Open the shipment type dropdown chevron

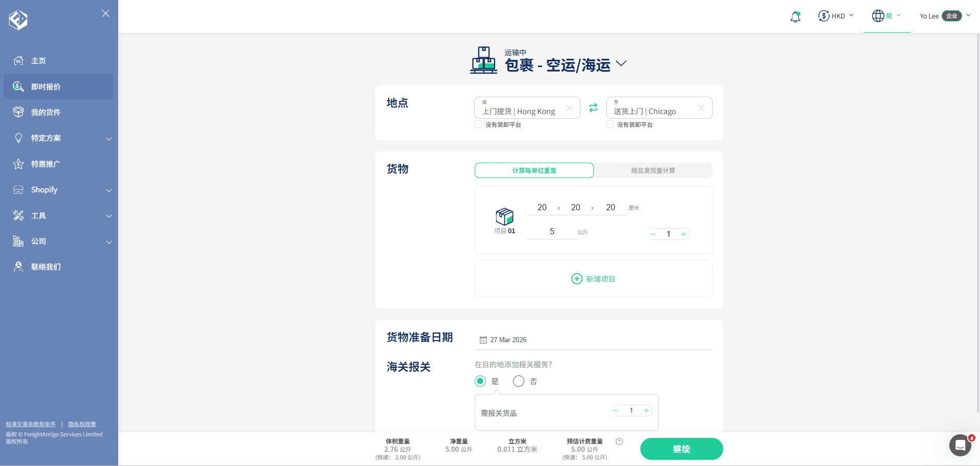point(621,64)
